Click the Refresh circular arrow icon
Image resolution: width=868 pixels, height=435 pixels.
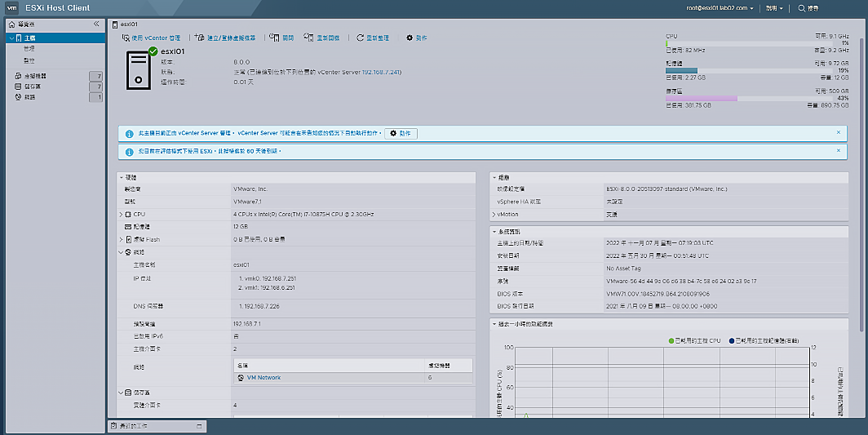360,38
